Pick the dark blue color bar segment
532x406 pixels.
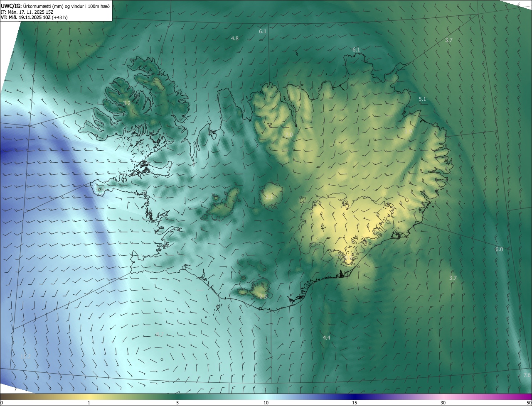tap(355, 396)
